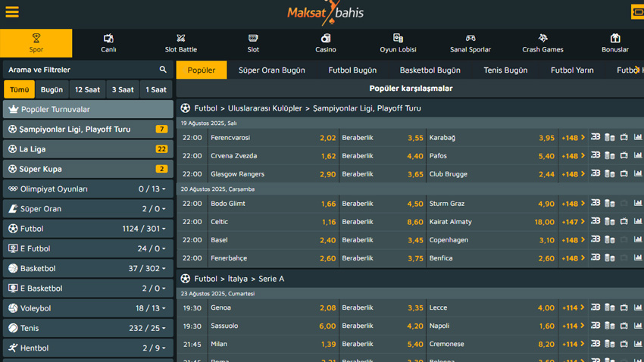Show +114 markets for Genoa match
The width and height of the screenshot is (644, 362).
point(573,307)
